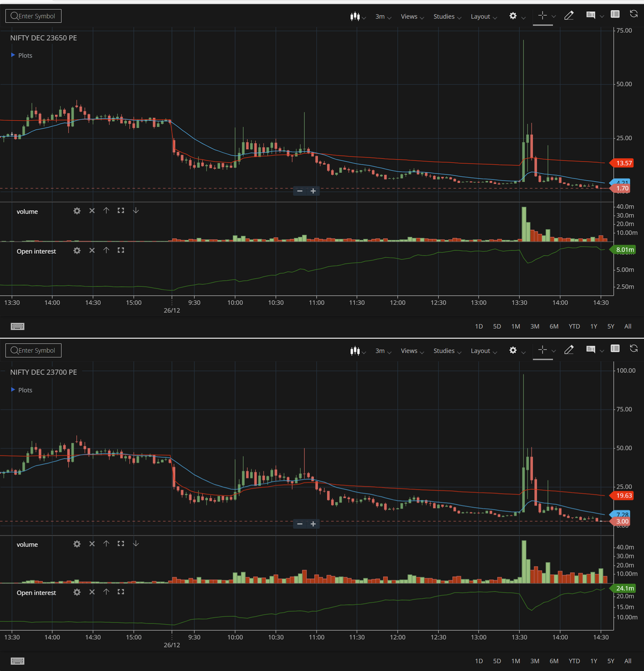This screenshot has width=644, height=671.
Task: Open Studies dropdown in top chart
Action: coord(447,17)
